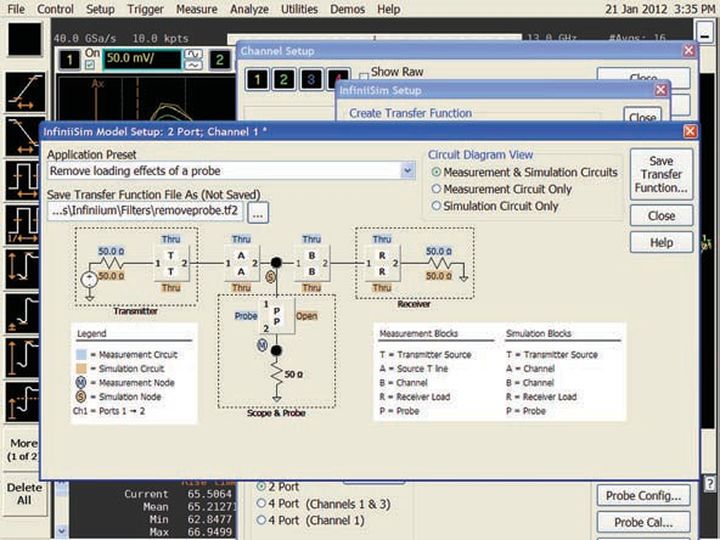The width and height of the screenshot is (720, 540).
Task: Click the upper coupling icon beside 50.0 mV/
Action: [x=193, y=54]
